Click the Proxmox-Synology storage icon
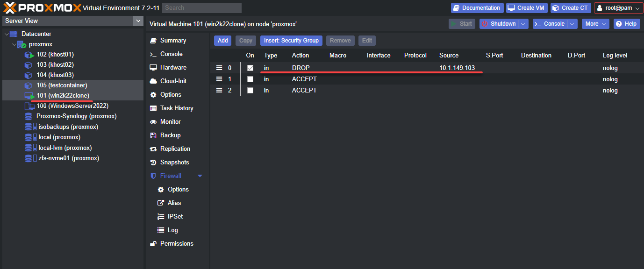Viewport: 644px width, 269px height. (x=29, y=116)
